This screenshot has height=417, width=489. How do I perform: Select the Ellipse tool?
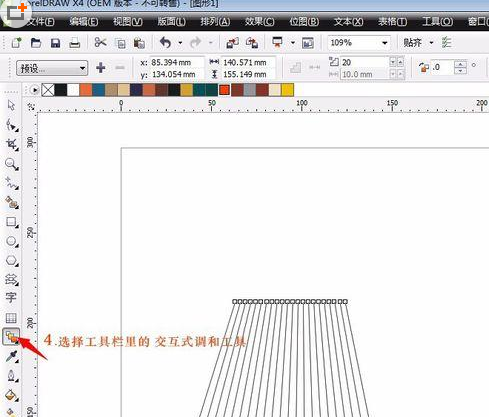coord(12,241)
